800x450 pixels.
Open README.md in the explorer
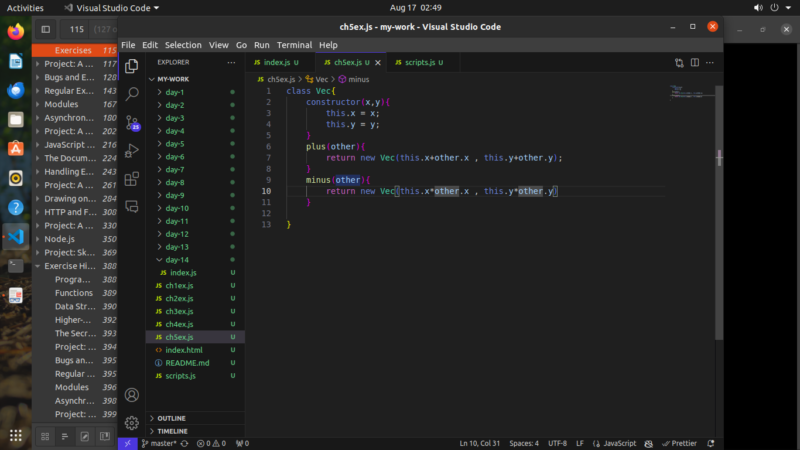point(196,363)
